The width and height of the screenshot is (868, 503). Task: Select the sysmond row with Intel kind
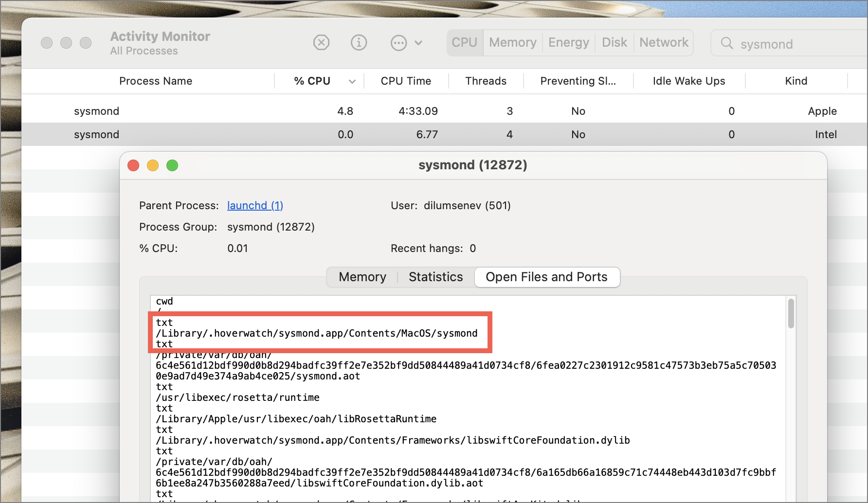445,134
